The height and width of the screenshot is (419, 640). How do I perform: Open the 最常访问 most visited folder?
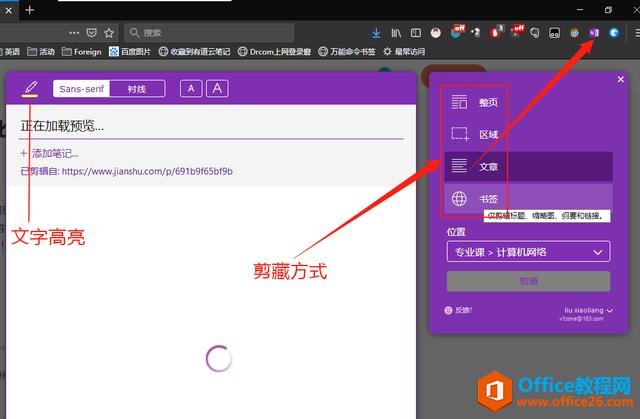click(404, 51)
